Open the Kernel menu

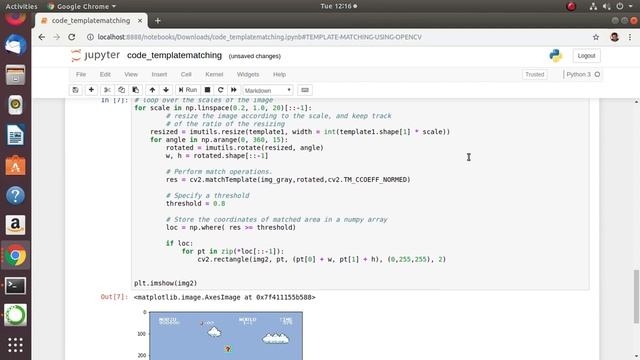click(x=214, y=74)
